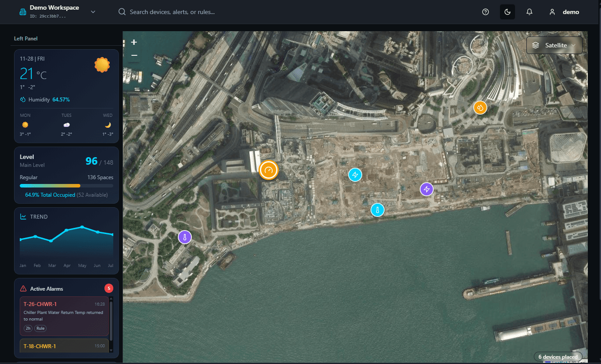This screenshot has width=601, height=364.
Task: Open the Satellite map layer selector
Action: coord(554,45)
